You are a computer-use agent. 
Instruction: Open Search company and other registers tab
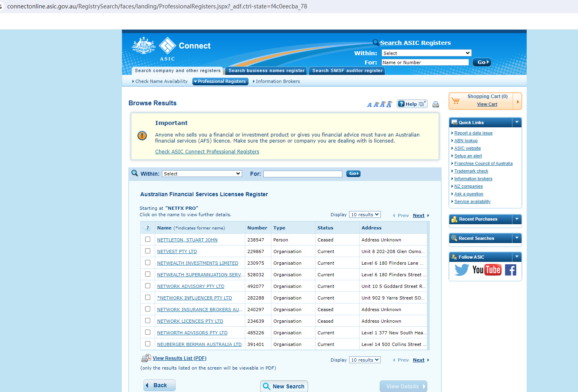click(178, 70)
